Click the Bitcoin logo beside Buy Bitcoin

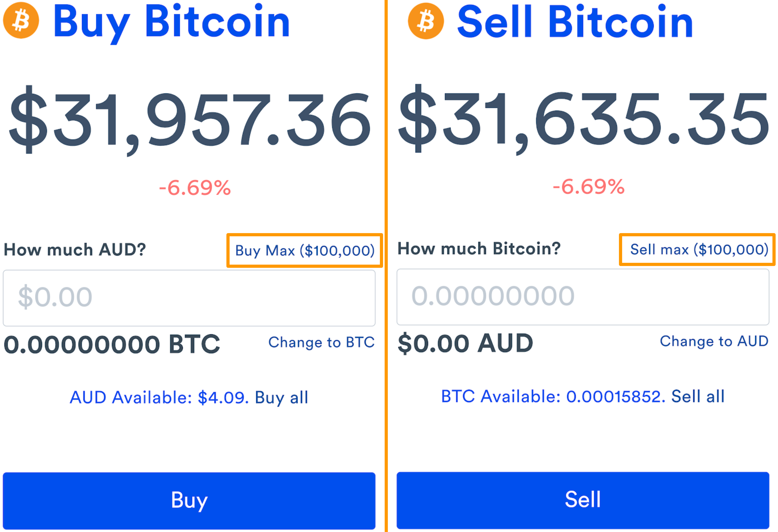tap(21, 21)
